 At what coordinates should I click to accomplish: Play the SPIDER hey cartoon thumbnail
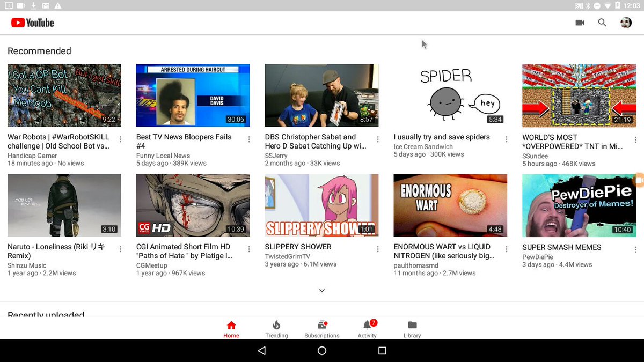pyautogui.click(x=451, y=95)
